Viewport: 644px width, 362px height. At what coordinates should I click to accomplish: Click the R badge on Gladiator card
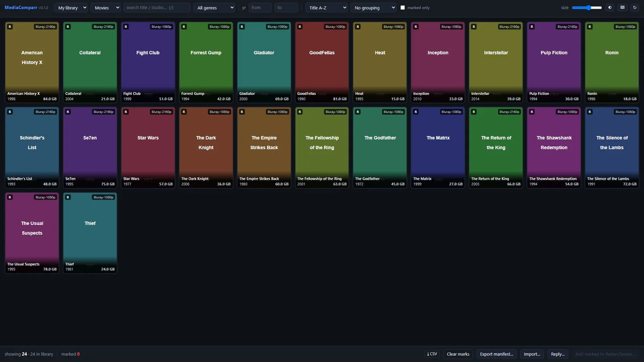242,27
